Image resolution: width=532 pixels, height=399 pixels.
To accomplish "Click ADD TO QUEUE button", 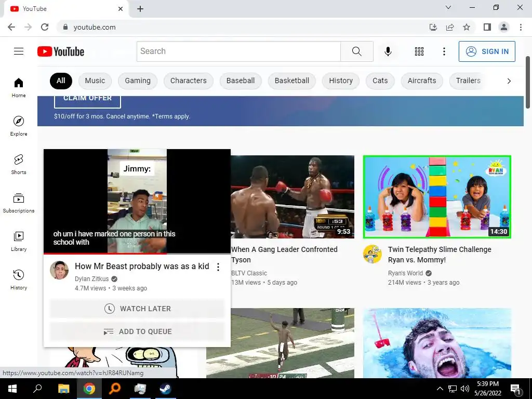I will pos(137,331).
